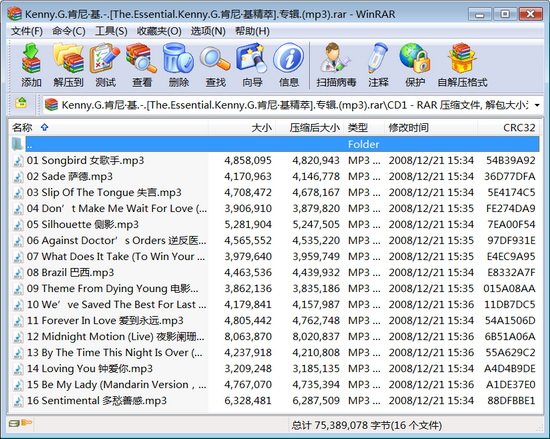This screenshot has width=550, height=439.
Task: Go up one level with folder-arrow icon
Action: tap(21, 103)
